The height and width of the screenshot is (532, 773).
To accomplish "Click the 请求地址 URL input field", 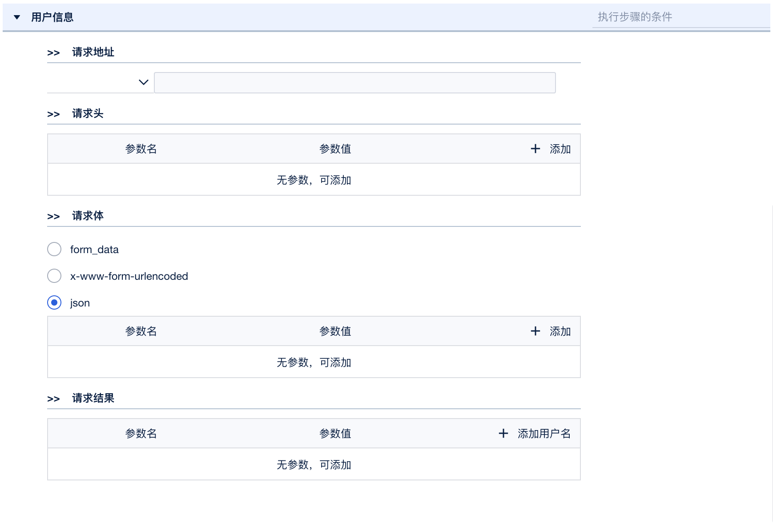I will coord(354,83).
